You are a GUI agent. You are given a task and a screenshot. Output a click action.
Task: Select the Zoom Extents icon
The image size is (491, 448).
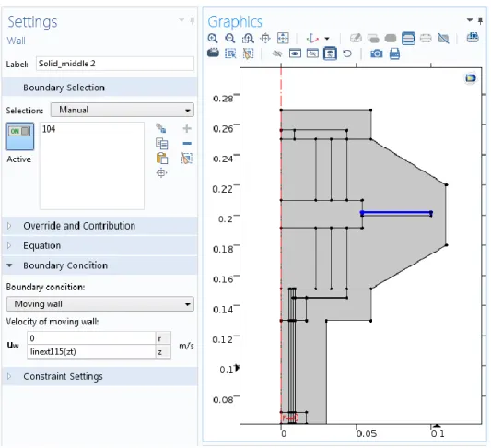pos(283,38)
